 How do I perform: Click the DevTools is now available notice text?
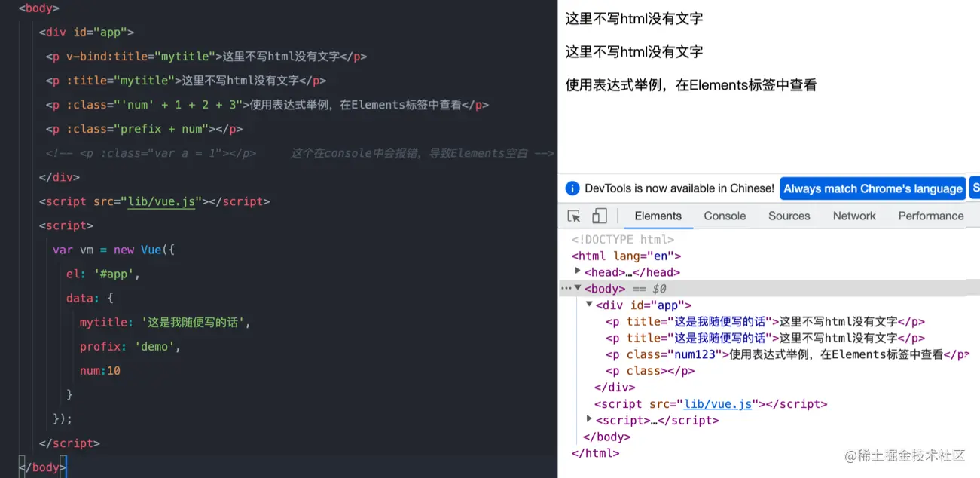pyautogui.click(x=679, y=188)
